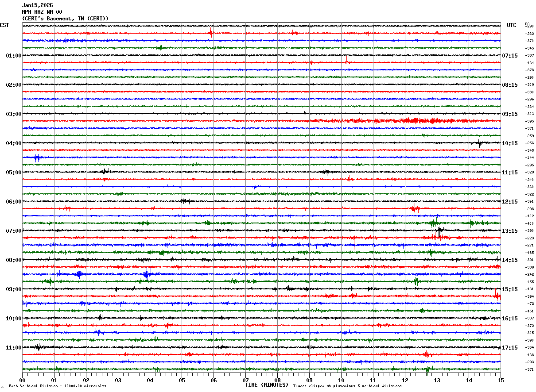Click minute tick label 02 on the axis
Viewport: 536px width, 392px height.
click(86, 380)
